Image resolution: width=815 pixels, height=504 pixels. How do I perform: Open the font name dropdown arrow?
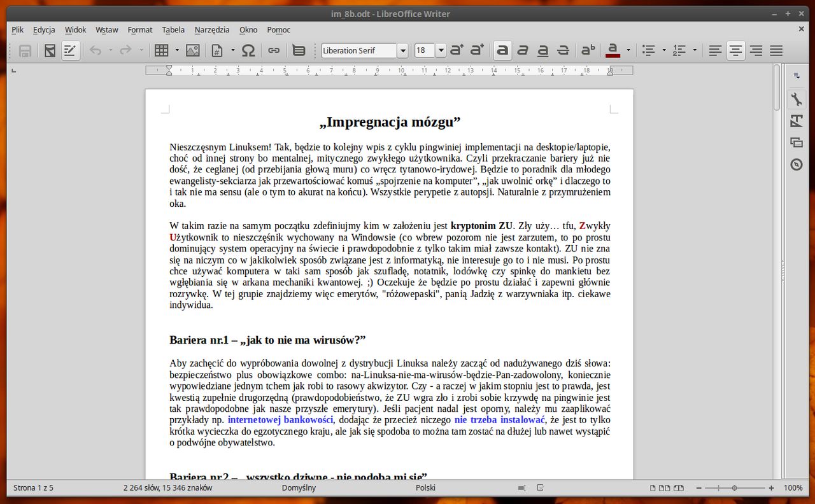point(402,50)
